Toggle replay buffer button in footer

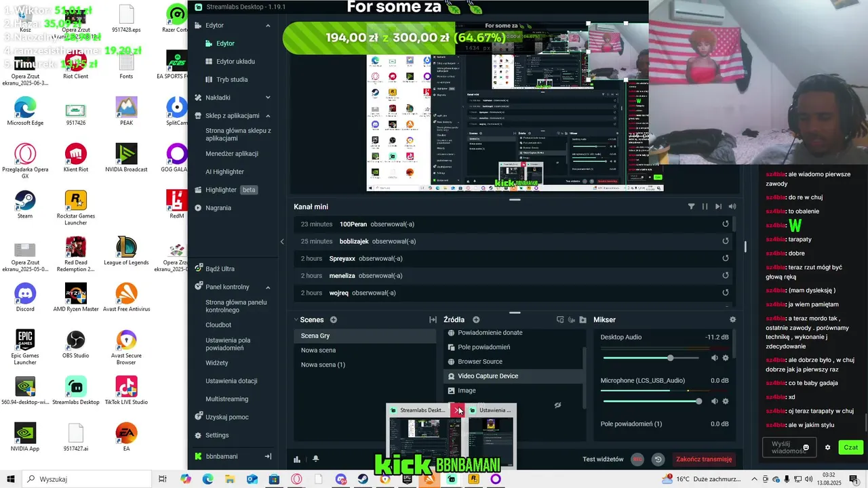point(658,459)
